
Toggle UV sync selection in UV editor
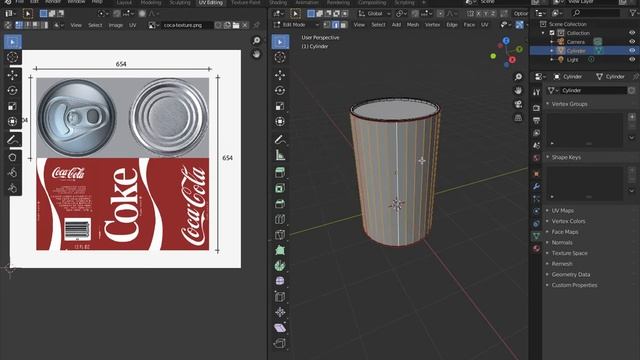click(x=9, y=25)
